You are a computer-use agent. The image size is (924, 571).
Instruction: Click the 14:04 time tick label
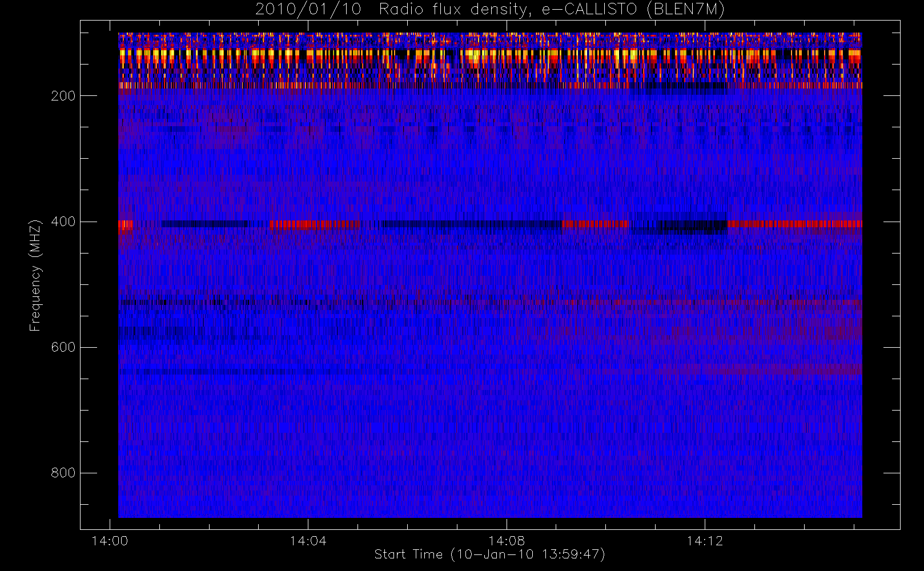pyautogui.click(x=308, y=541)
